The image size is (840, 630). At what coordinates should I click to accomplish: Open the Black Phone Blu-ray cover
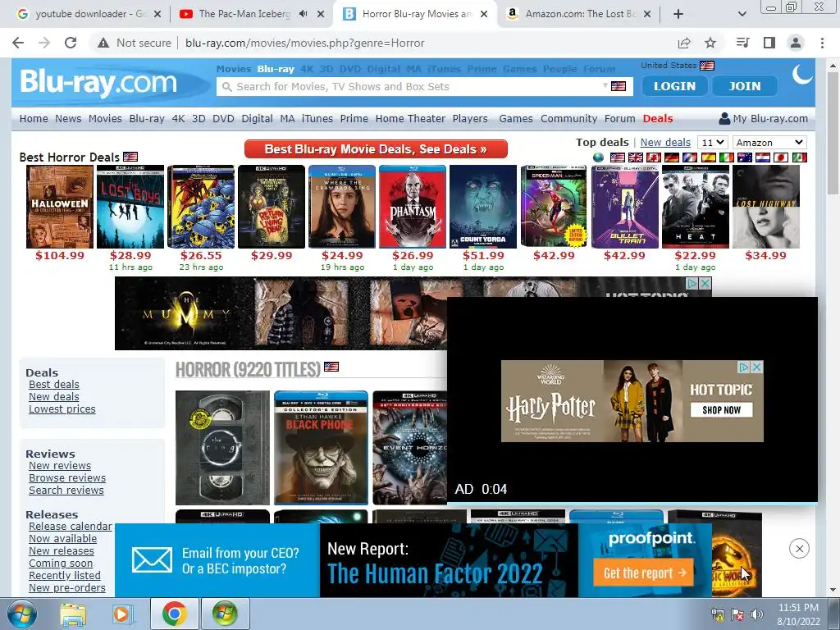[x=321, y=448]
